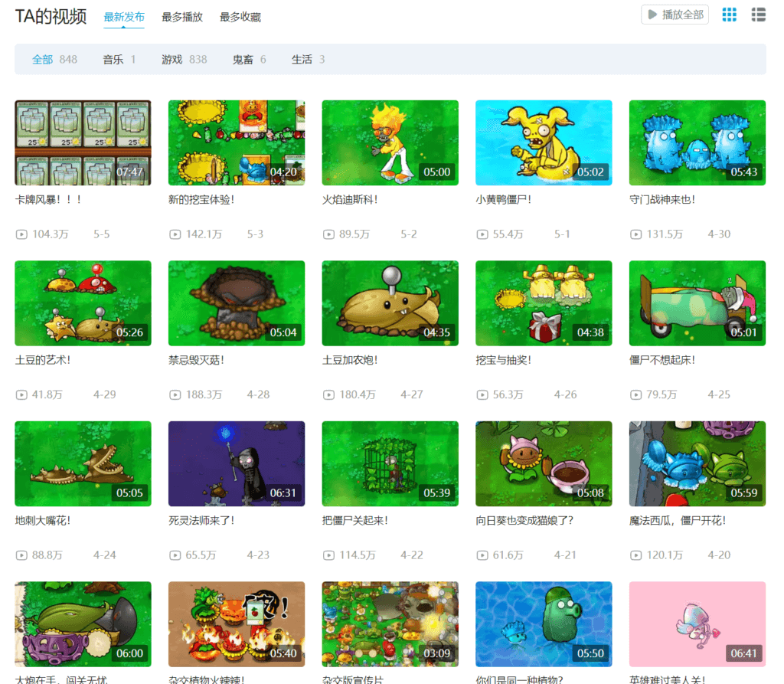Click the title link 小黄鸭僵尸！
The height and width of the screenshot is (684, 784).
coord(504,200)
